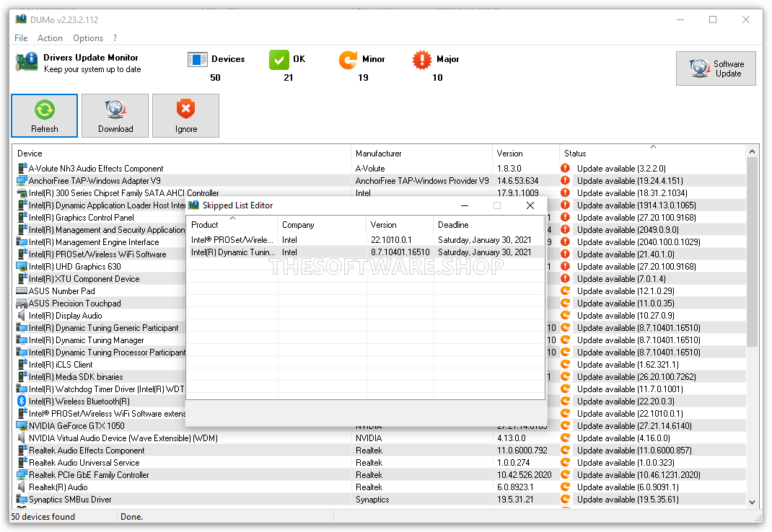Select Realtek Audio Effects Component row
This screenshot has height=532, width=772.
(379, 451)
